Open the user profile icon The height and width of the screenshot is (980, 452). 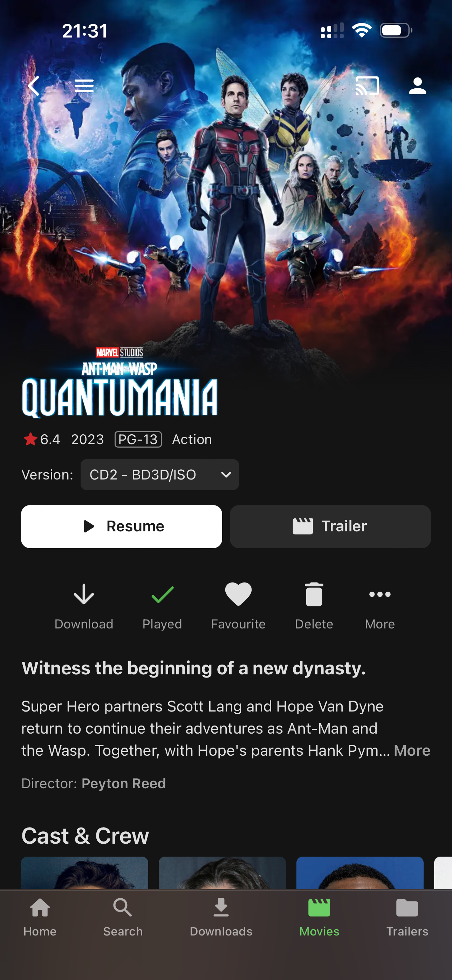coord(417,86)
